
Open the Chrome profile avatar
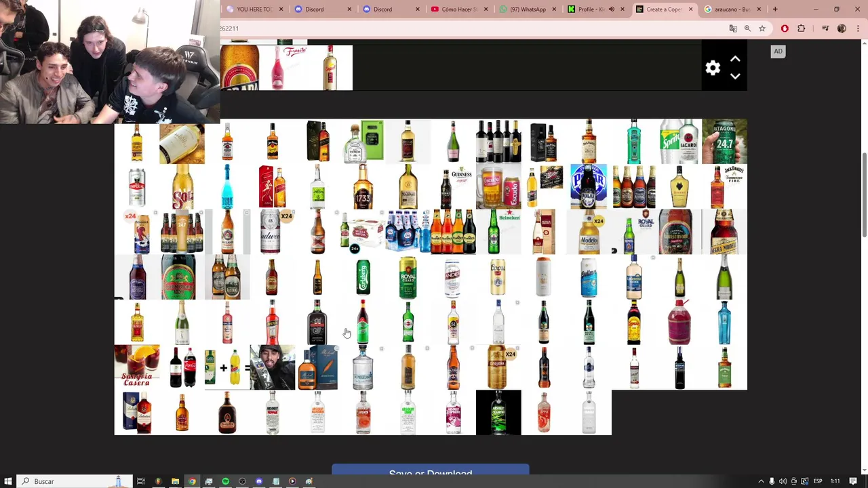(842, 28)
